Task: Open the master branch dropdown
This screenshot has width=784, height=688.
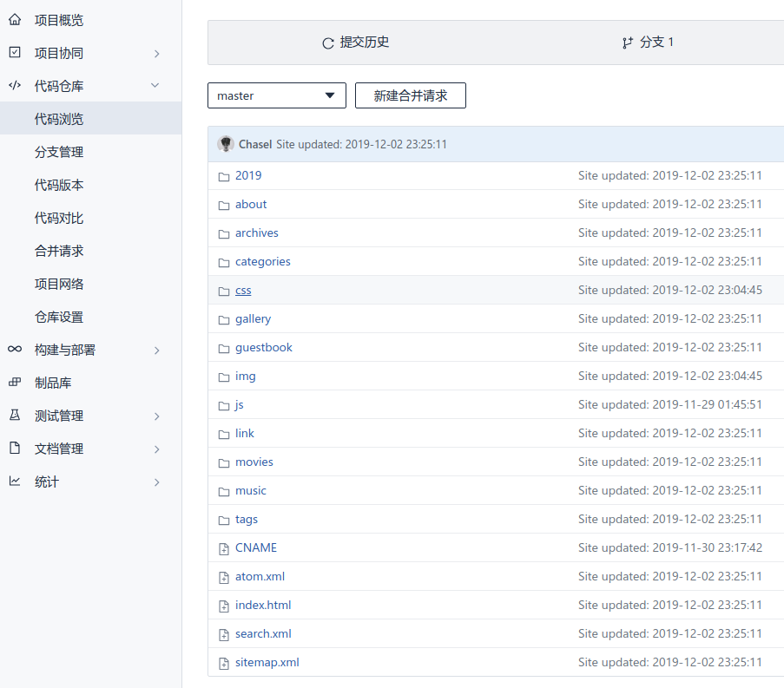Action: pos(276,95)
